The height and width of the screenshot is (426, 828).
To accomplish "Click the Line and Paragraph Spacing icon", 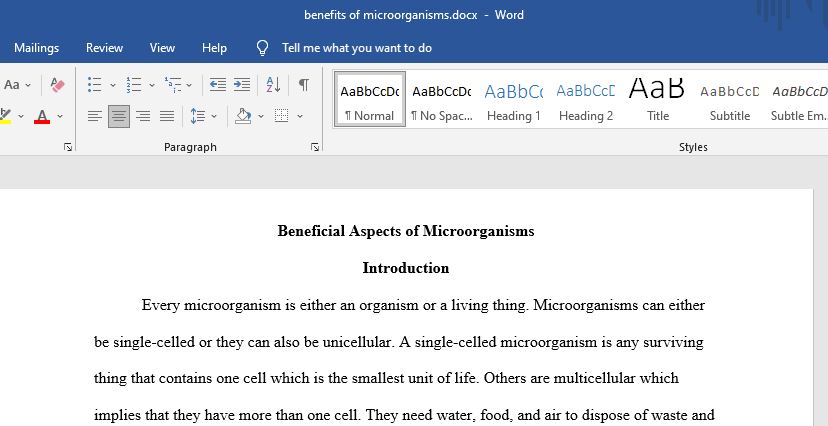I will (197, 116).
